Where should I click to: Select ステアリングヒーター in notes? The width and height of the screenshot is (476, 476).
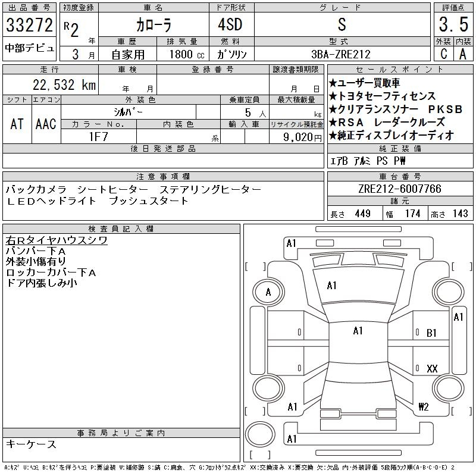coord(210,190)
